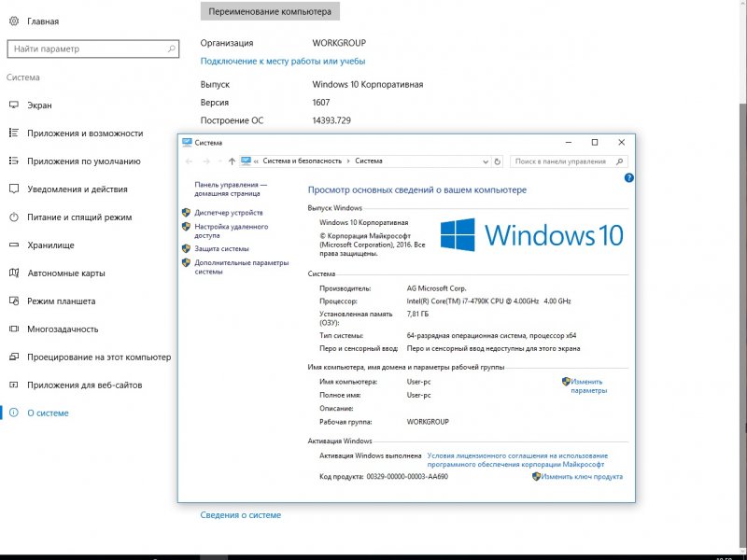Click User-pc in the Имя компьютера row

tap(418, 382)
